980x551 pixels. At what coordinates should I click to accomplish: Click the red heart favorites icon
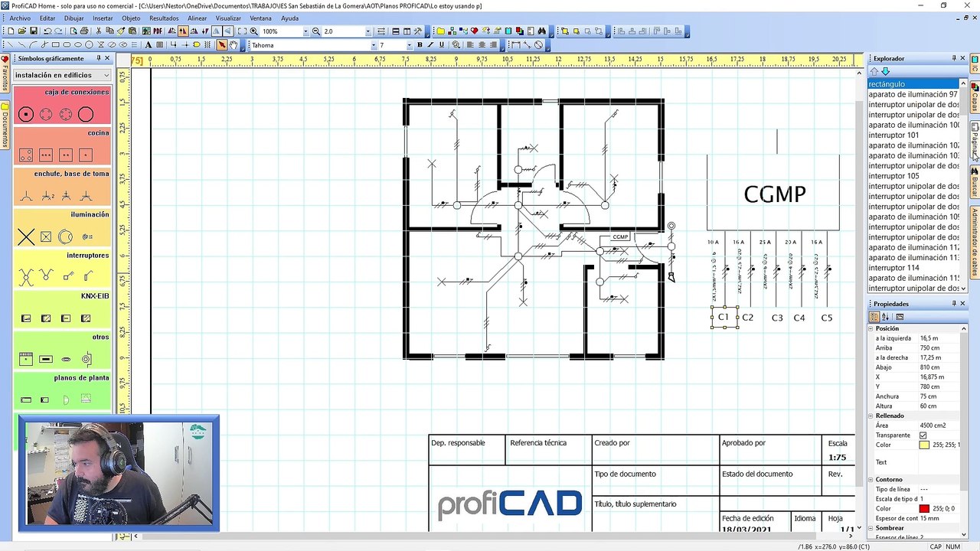[x=474, y=31]
